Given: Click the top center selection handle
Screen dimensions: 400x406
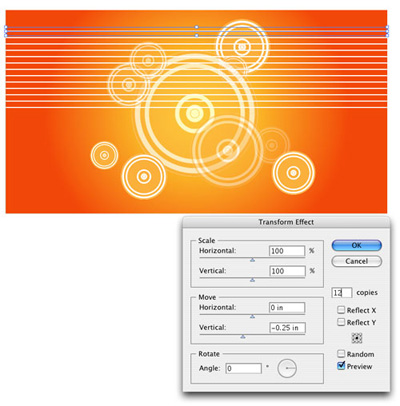Looking at the screenshot, I should 197,27.
